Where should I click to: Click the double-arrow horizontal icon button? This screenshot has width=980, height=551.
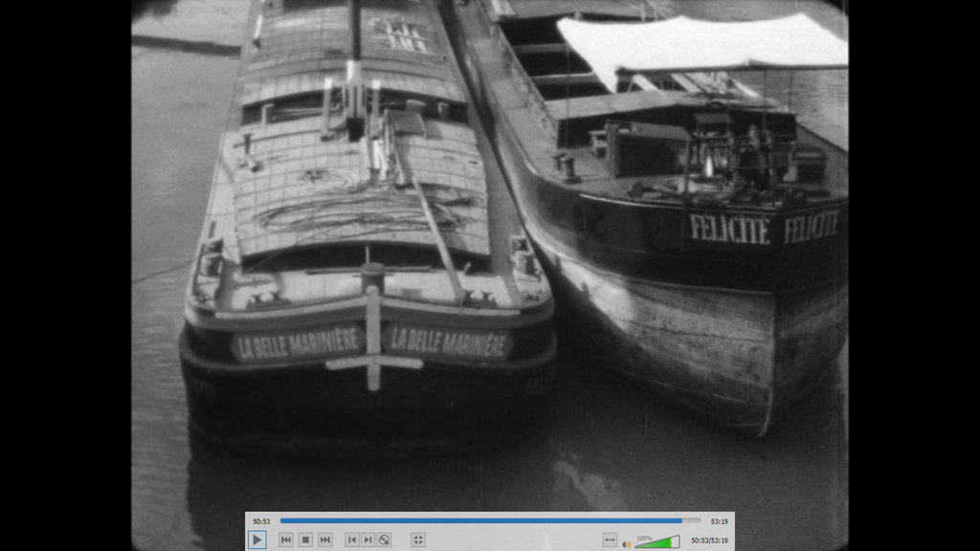[x=610, y=540]
